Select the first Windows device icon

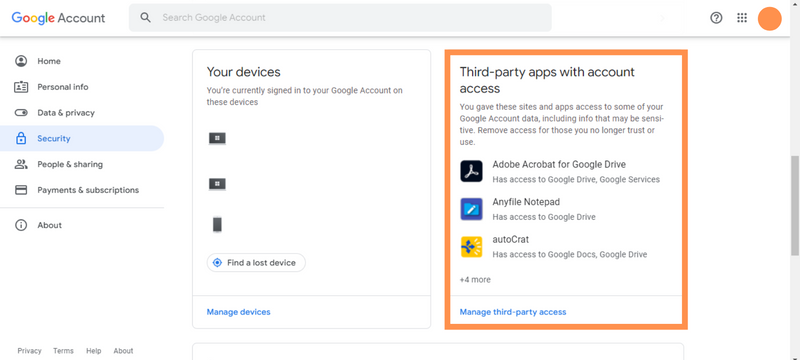tap(217, 138)
